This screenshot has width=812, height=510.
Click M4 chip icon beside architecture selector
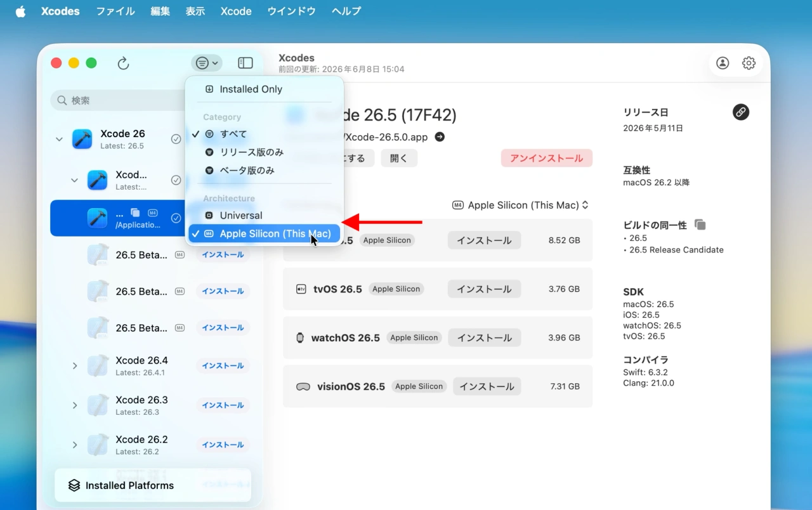click(x=458, y=205)
